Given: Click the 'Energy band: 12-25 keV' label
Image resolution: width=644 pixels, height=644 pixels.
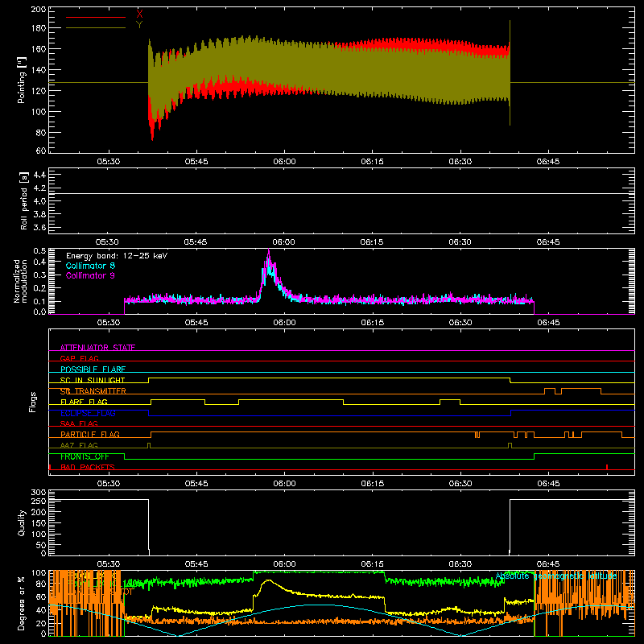Looking at the screenshot, I should (x=117, y=256).
